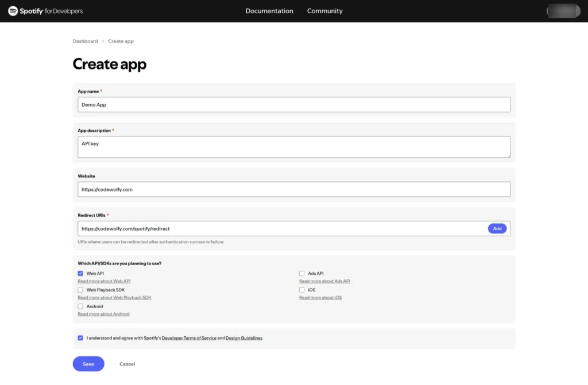
Task: Open the Documentation page
Action: pyautogui.click(x=269, y=10)
